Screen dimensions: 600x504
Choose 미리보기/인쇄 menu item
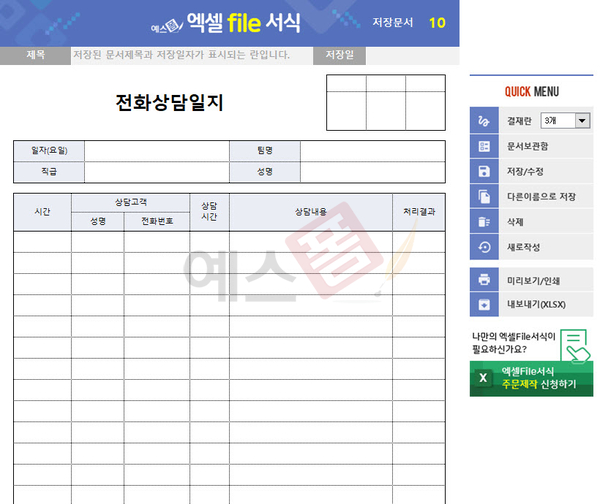pos(533,281)
